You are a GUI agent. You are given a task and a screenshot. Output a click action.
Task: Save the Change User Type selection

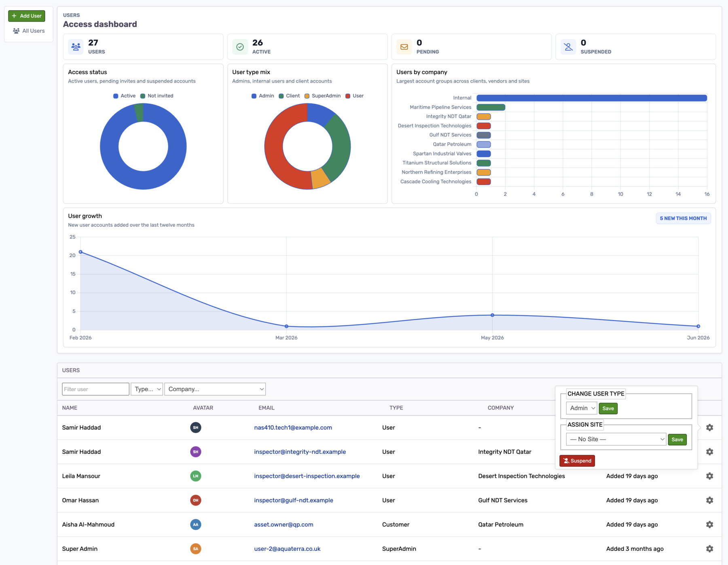[x=608, y=409]
